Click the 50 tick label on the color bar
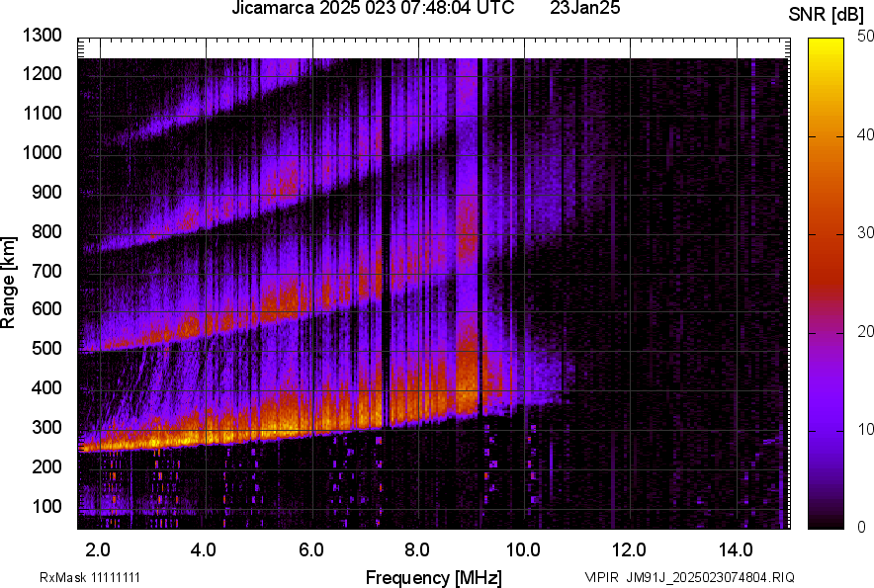The height and width of the screenshot is (588, 874). [x=866, y=37]
